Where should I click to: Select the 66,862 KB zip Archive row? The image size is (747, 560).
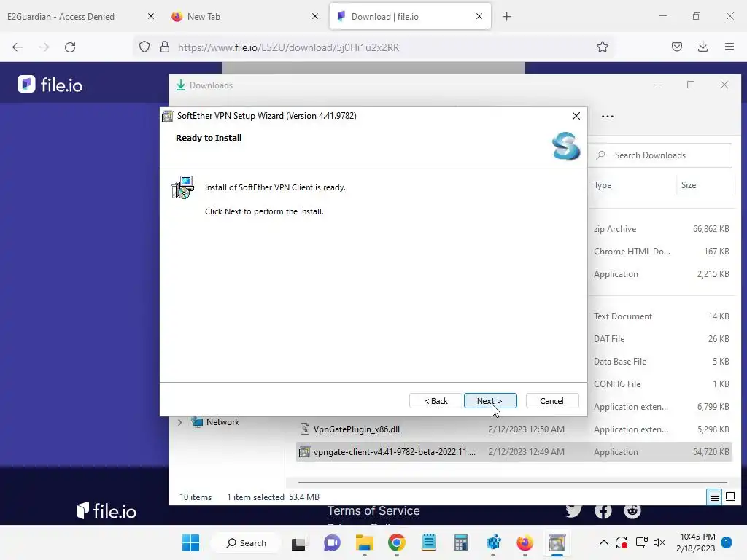tap(661, 229)
